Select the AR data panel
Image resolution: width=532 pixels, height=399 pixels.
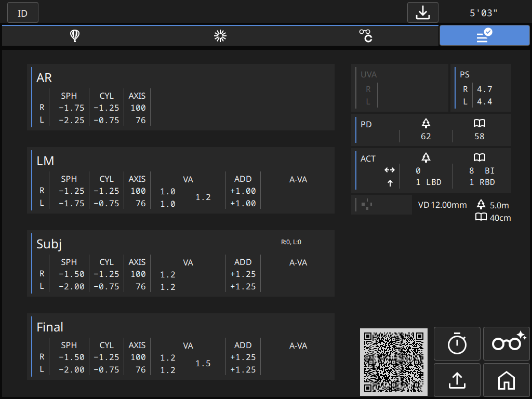180,97
